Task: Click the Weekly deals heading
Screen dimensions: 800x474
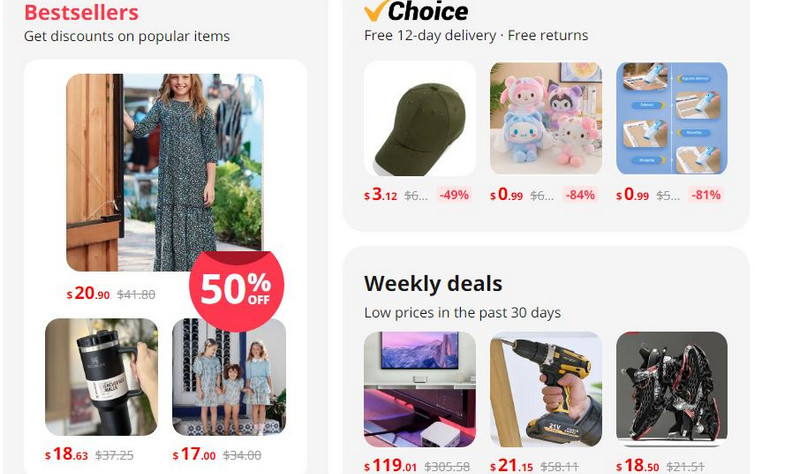Action: coord(433,284)
